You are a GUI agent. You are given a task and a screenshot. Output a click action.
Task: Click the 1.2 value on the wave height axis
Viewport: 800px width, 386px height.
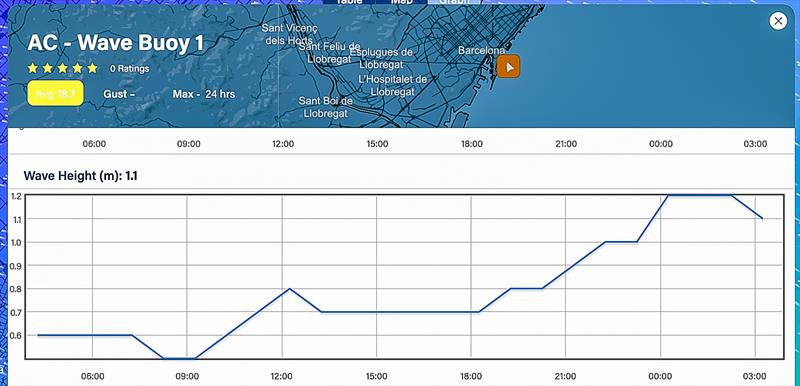pyautogui.click(x=16, y=196)
